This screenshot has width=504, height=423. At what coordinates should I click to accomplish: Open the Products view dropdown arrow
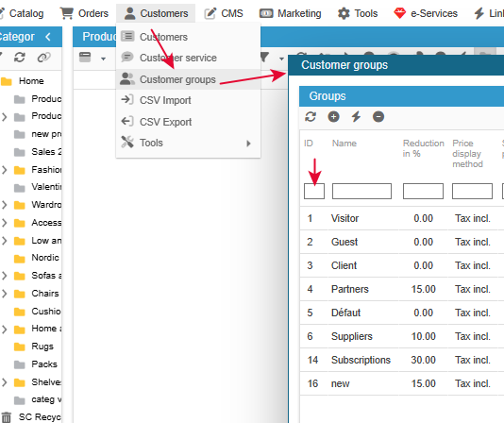(x=103, y=59)
